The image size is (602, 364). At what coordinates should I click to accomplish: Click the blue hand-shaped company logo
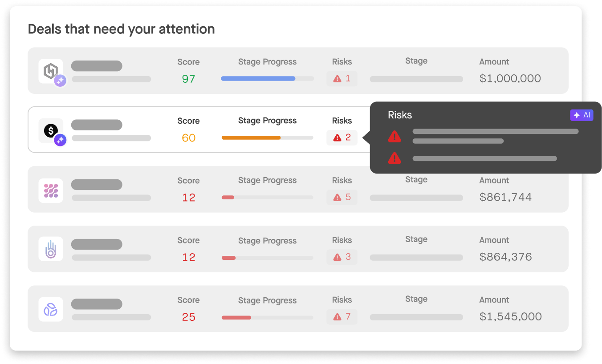51,249
